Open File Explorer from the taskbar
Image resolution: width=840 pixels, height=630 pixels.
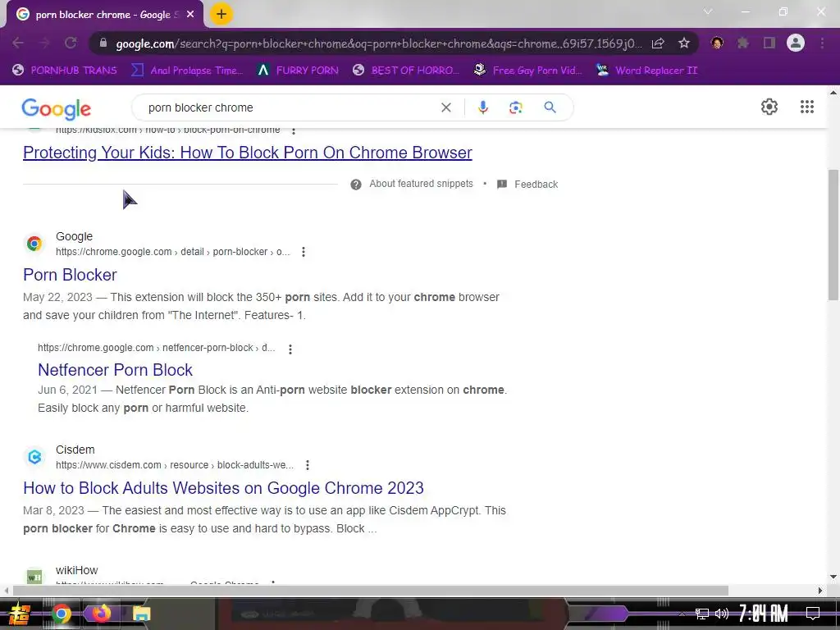pyautogui.click(x=141, y=614)
